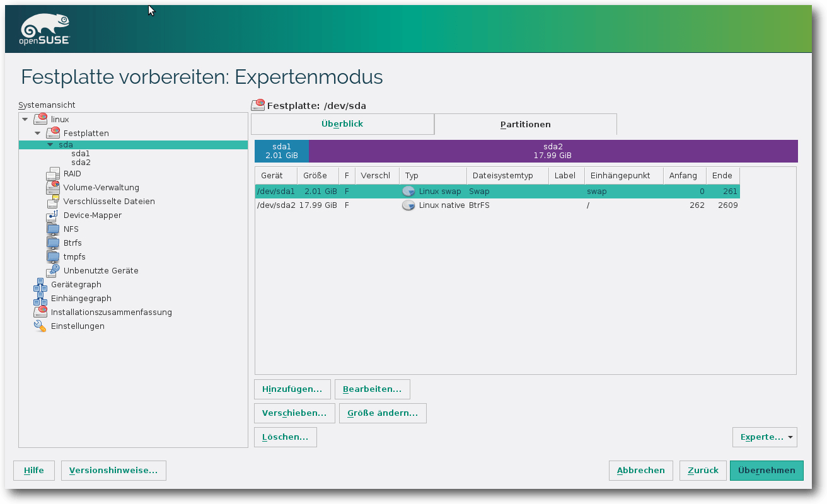Image resolution: width=827 pixels, height=504 pixels.
Task: Click the Löschen button
Action: click(285, 437)
